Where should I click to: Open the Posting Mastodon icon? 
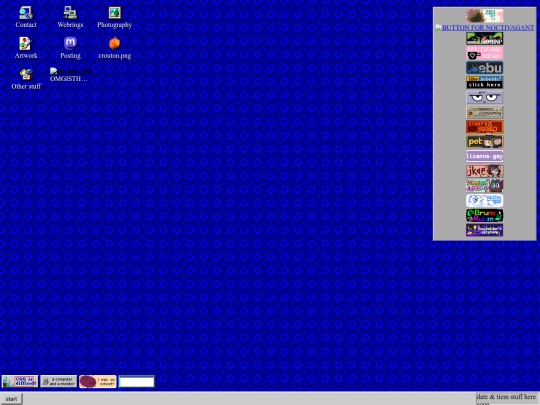pos(70,48)
